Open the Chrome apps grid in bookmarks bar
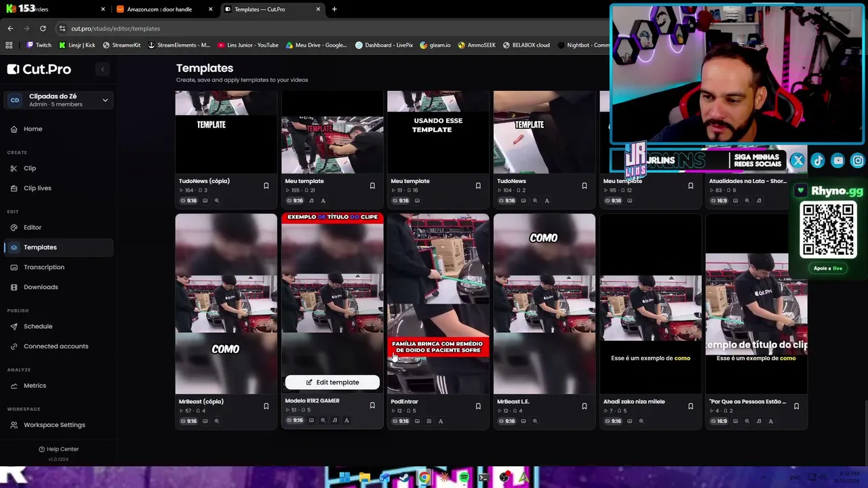This screenshot has height=488, width=868. 9,45
